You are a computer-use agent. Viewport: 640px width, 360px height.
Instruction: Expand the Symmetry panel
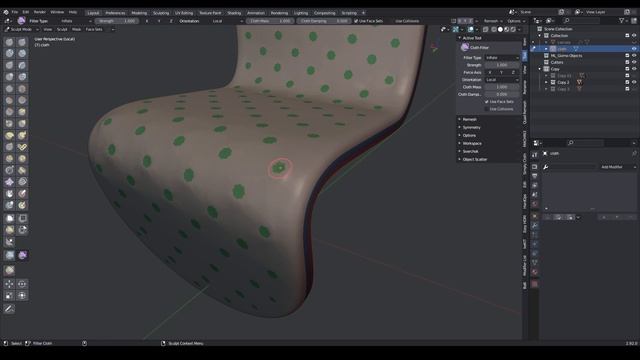471,127
